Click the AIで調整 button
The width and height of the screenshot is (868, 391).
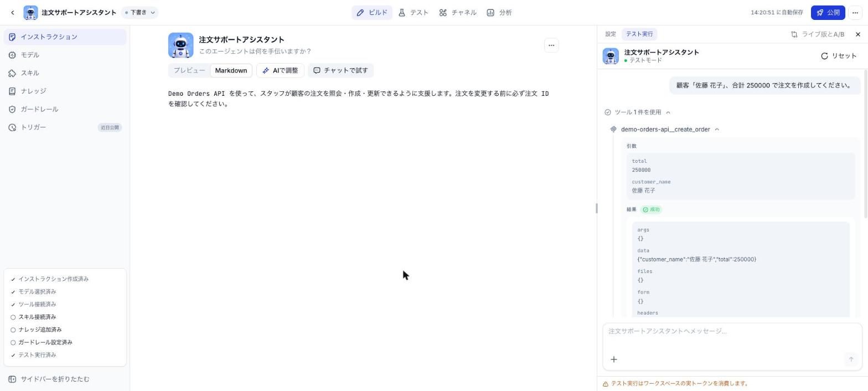click(280, 70)
